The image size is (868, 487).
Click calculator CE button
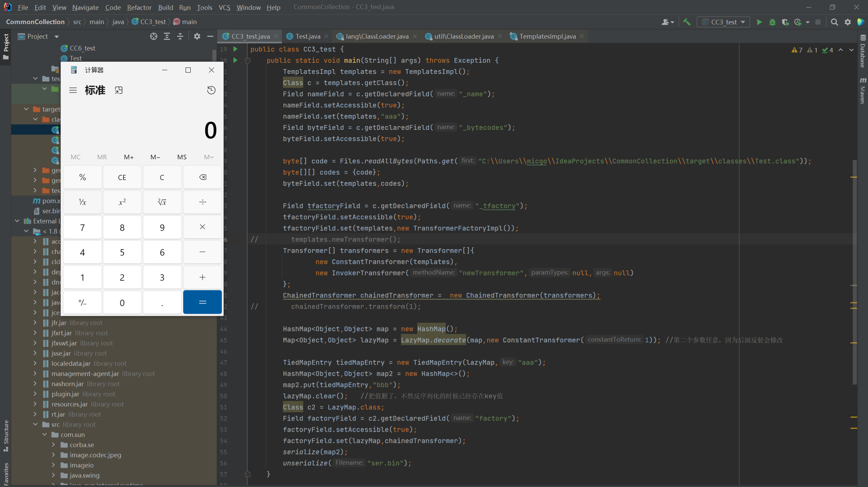[x=122, y=177]
